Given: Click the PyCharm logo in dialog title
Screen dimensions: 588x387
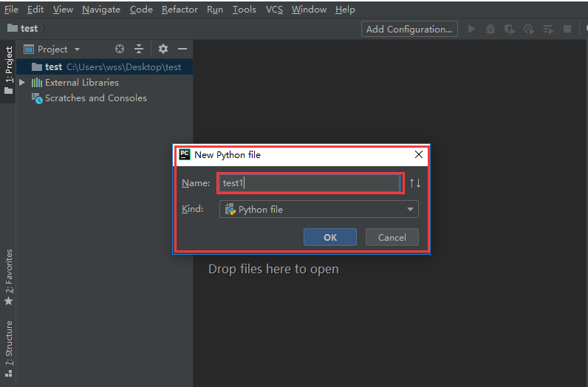Looking at the screenshot, I should pyautogui.click(x=185, y=154).
